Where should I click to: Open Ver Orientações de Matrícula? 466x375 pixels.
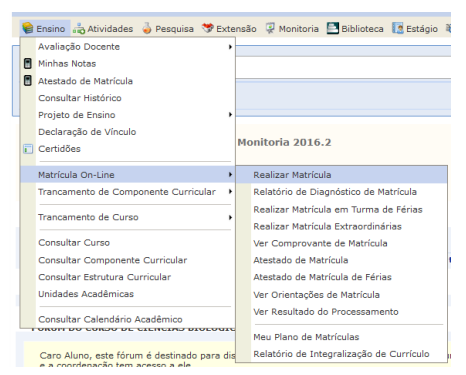pos(341,295)
